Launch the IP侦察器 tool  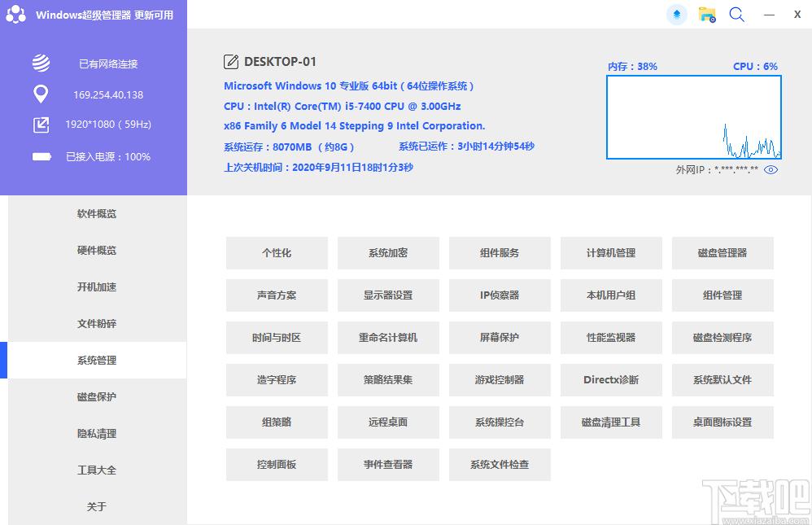click(500, 295)
